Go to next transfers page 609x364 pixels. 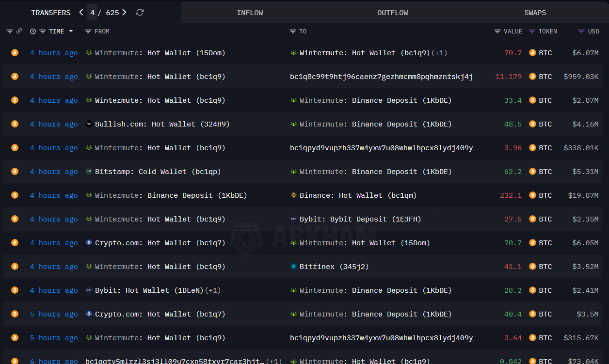point(124,13)
